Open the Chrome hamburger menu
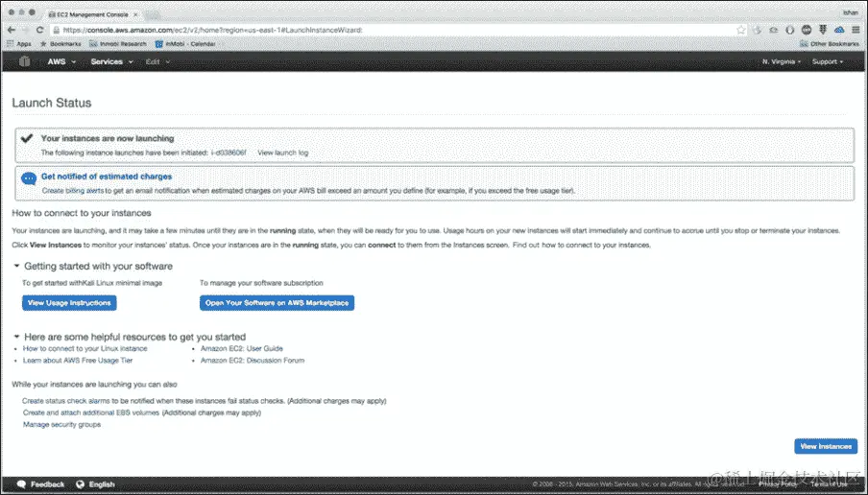 click(x=856, y=30)
